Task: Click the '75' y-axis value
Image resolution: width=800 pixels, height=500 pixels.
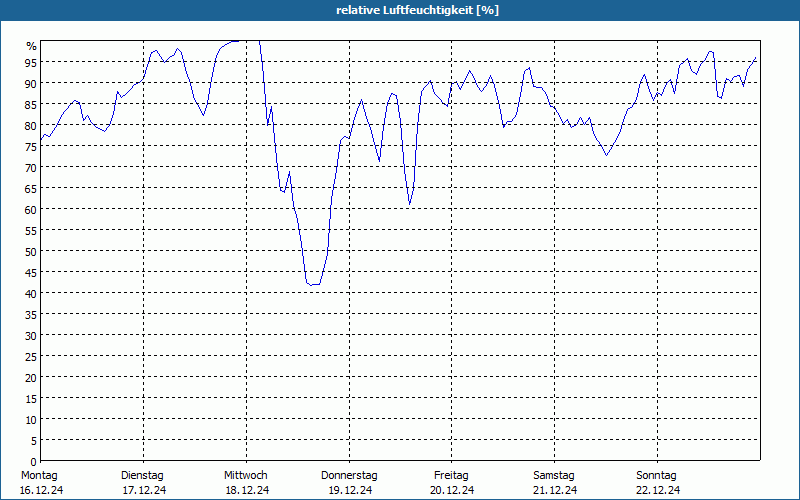Action: [x=31, y=146]
